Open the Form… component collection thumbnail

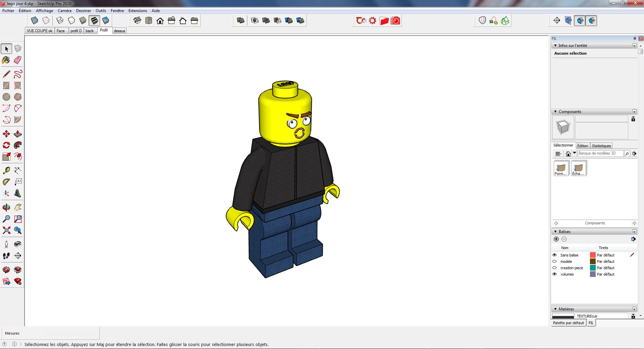tap(561, 168)
